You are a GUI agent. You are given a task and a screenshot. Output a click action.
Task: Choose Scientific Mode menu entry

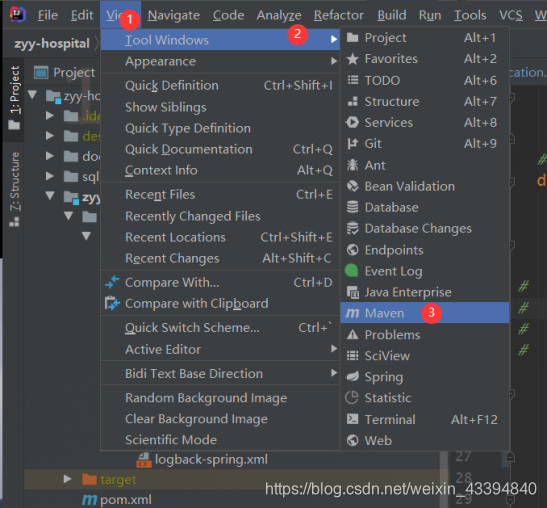(x=220, y=440)
